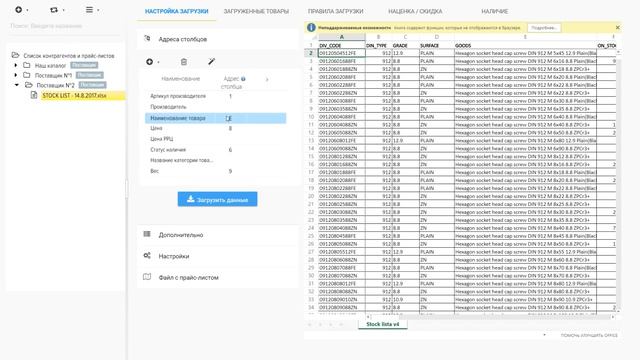Expand the 'Наш каталог' tree node
Image resolution: width=640 pixels, height=360 pixels.
16,65
